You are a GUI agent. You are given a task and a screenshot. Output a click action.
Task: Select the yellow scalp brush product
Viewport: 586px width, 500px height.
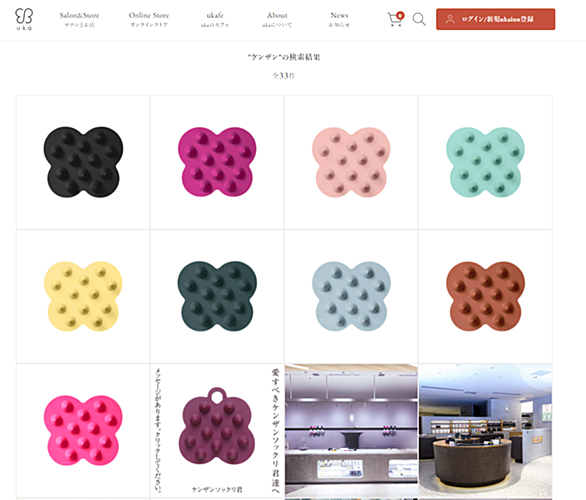click(83, 296)
